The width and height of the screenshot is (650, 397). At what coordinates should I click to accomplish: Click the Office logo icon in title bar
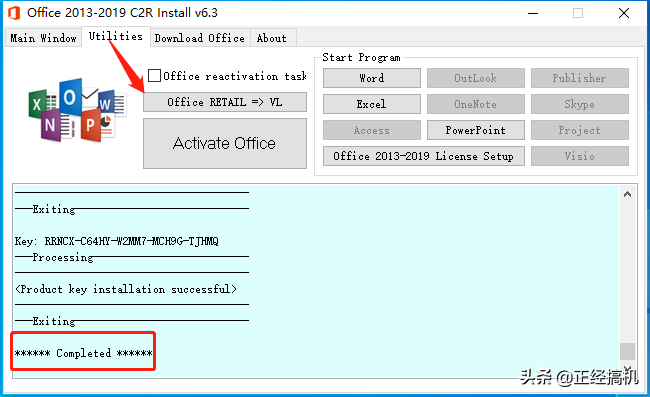14,13
